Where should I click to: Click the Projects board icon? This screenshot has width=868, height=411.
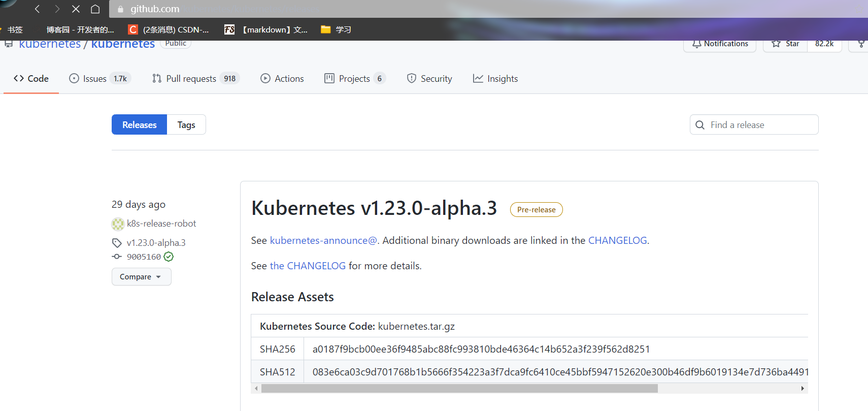[x=329, y=78]
